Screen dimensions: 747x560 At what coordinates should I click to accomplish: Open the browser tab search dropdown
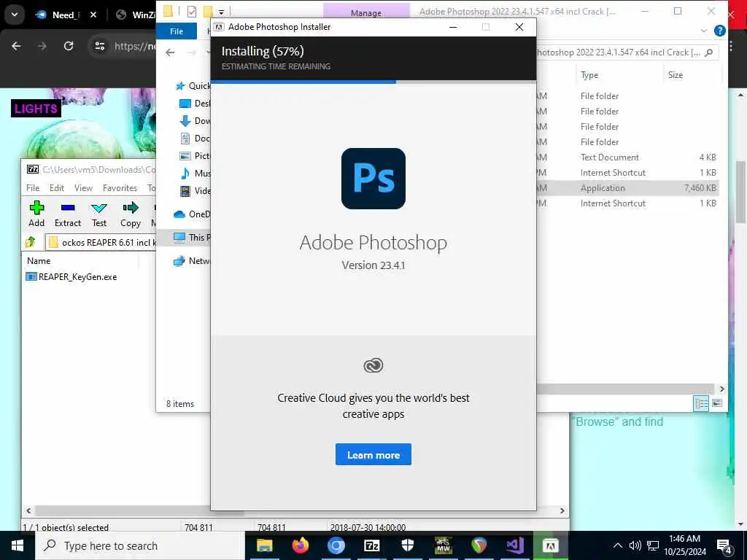15,15
